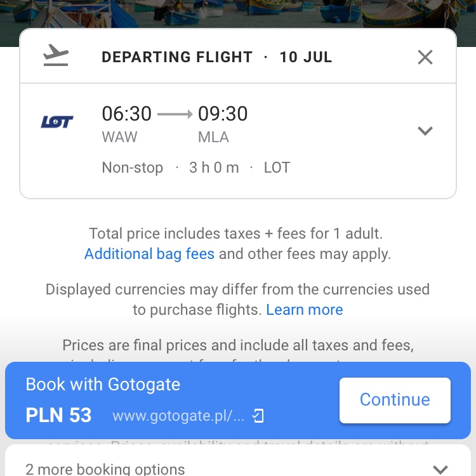Screen dimensions: 476x476
Task: Click the external link icon beside gotogate.pl
Action: tap(258, 416)
